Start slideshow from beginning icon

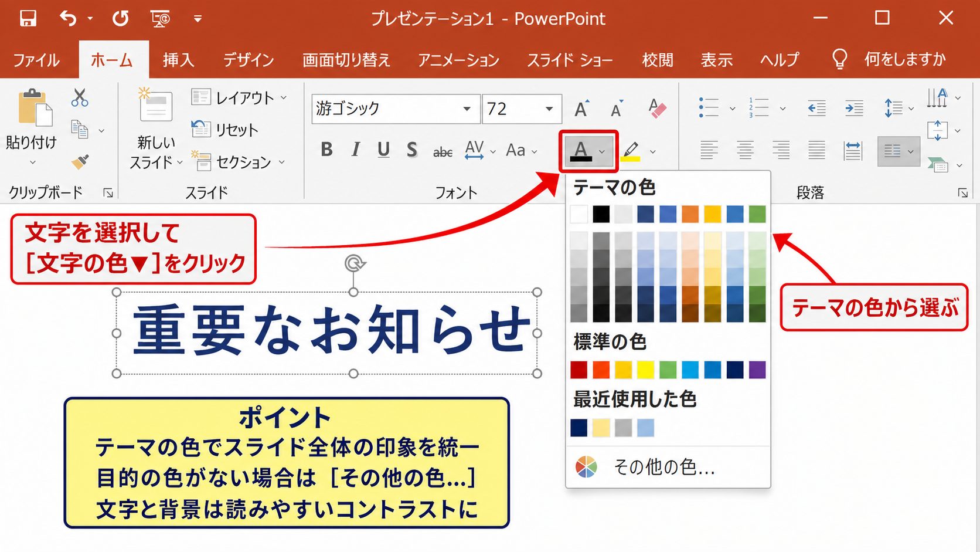coord(160,19)
